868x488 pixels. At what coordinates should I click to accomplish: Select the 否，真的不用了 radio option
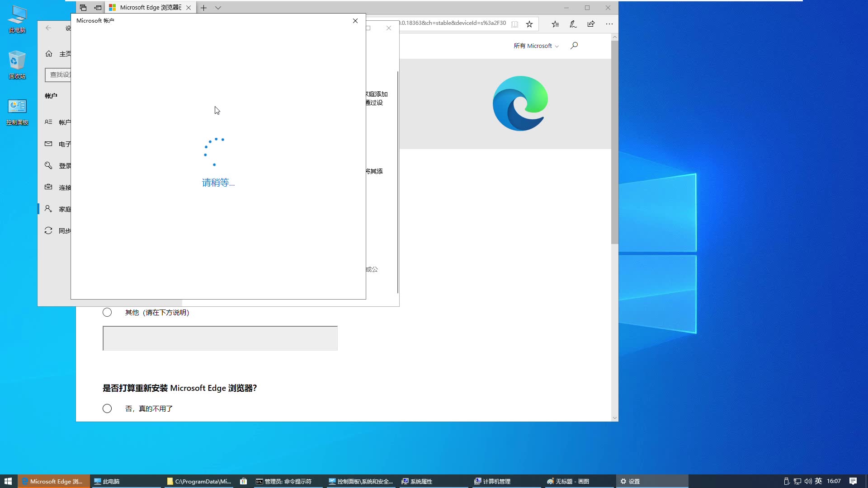(x=107, y=409)
